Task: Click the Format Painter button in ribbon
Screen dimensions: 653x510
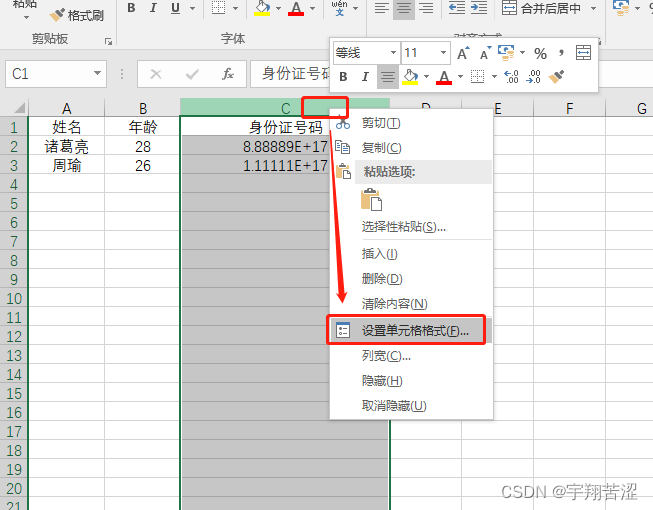Action: coord(77,16)
